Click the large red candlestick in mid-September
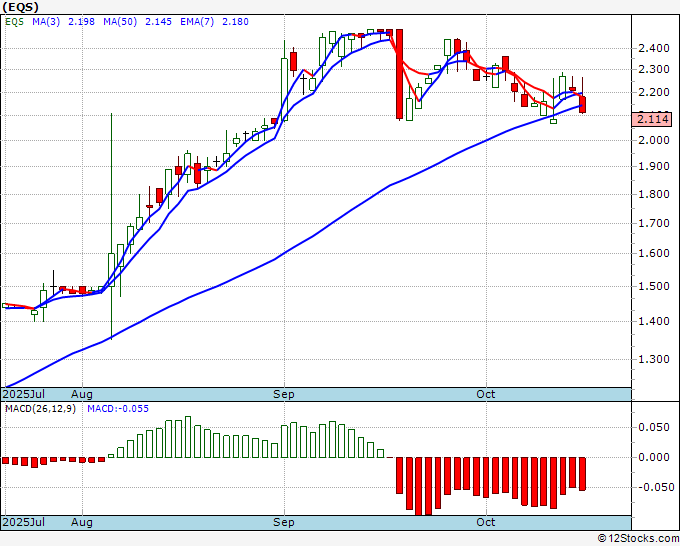Image resolution: width=680 pixels, height=546 pixels. [399, 74]
